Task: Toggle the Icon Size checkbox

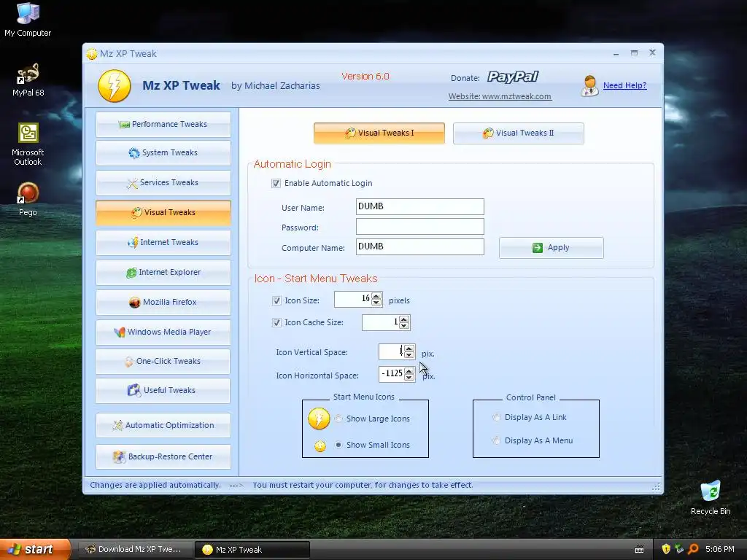Action: tap(276, 300)
